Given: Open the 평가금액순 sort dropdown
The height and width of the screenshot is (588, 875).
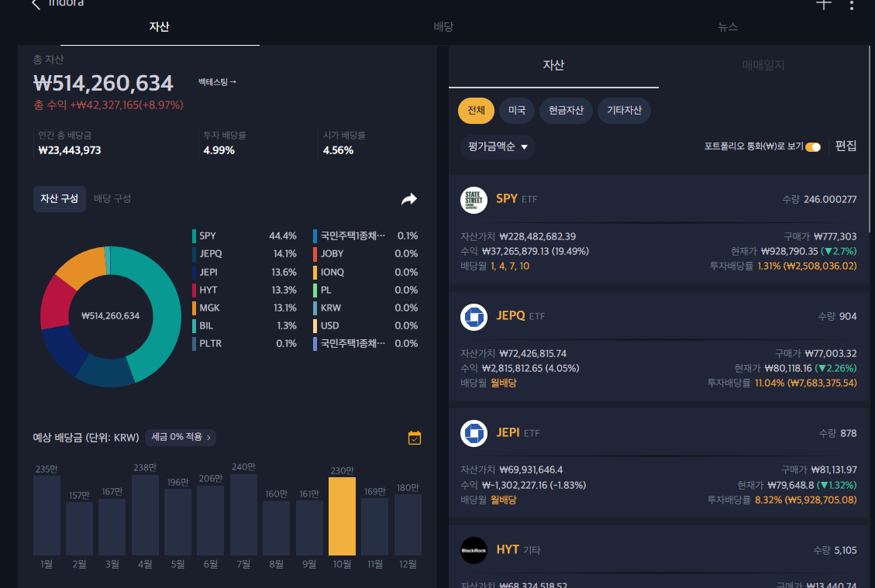Looking at the screenshot, I should (498, 146).
